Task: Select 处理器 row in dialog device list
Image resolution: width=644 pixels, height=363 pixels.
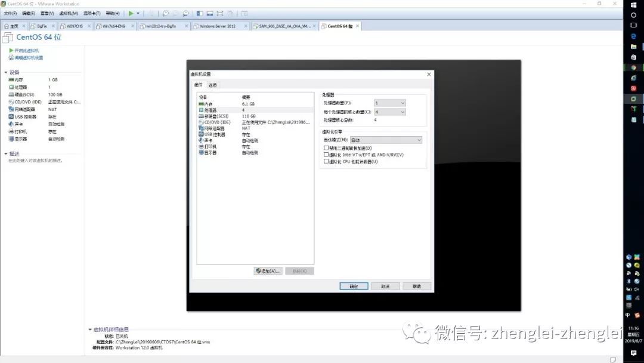Action: (x=255, y=110)
